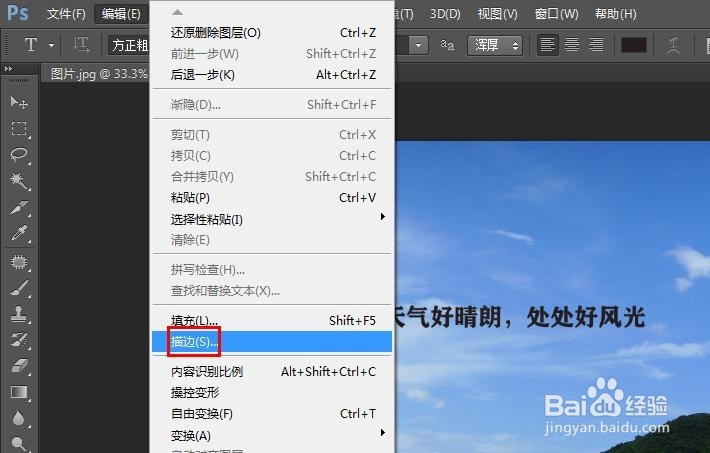The height and width of the screenshot is (453, 710).
Task: Choose 内容识别比例 menu item
Action: pyautogui.click(x=272, y=371)
